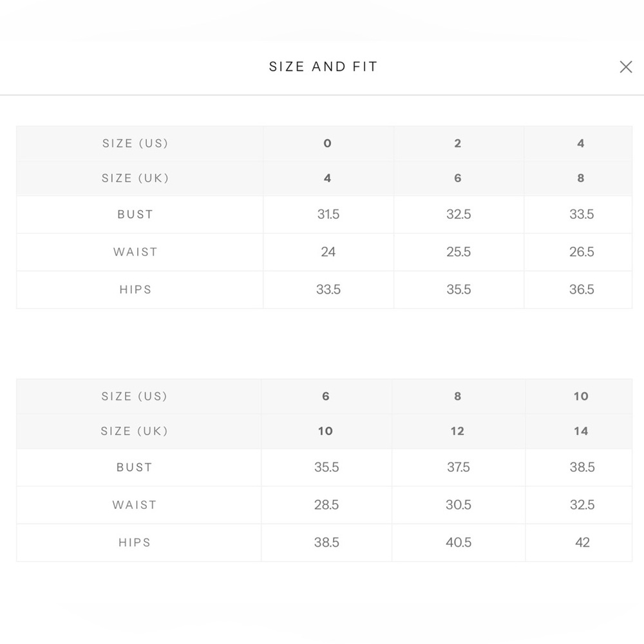
Task: Select US size 6 column header
Action: coord(326,396)
